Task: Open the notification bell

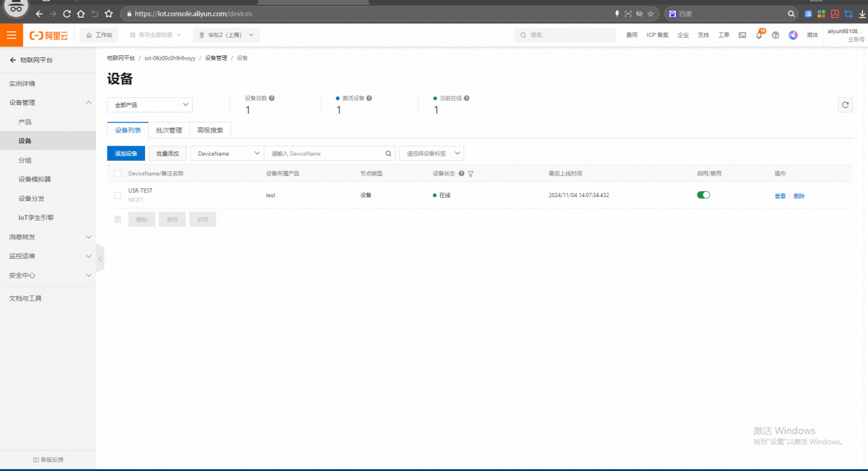Action: (x=759, y=35)
